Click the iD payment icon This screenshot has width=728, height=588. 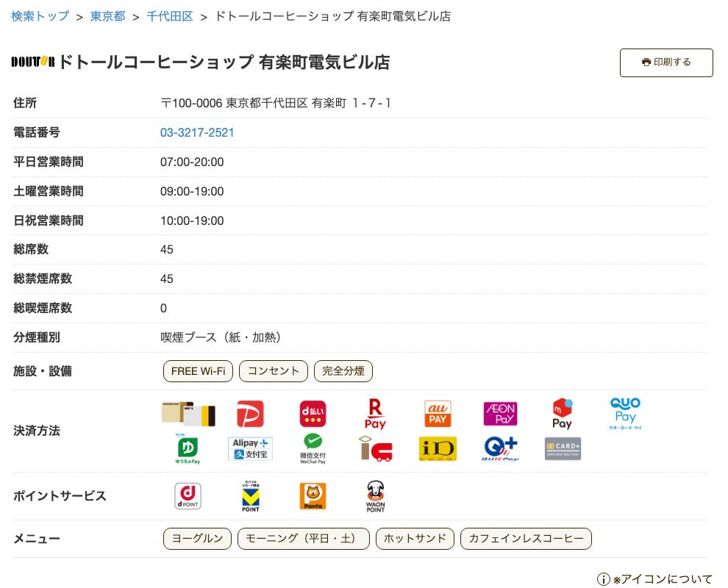pyautogui.click(x=438, y=449)
